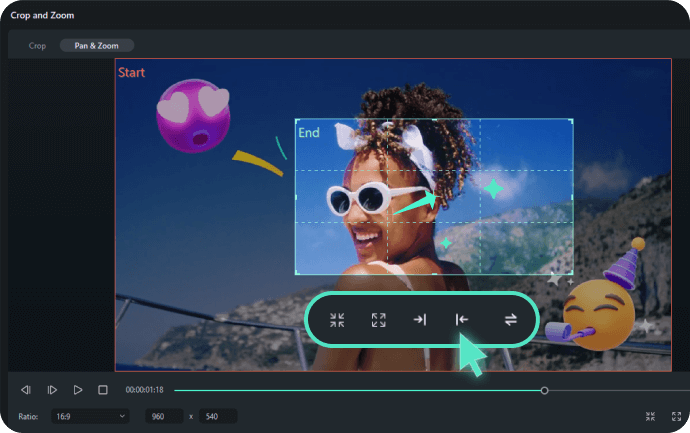Screen dimensions: 690x433
Task: Select the Start frame label
Action: tap(131, 73)
